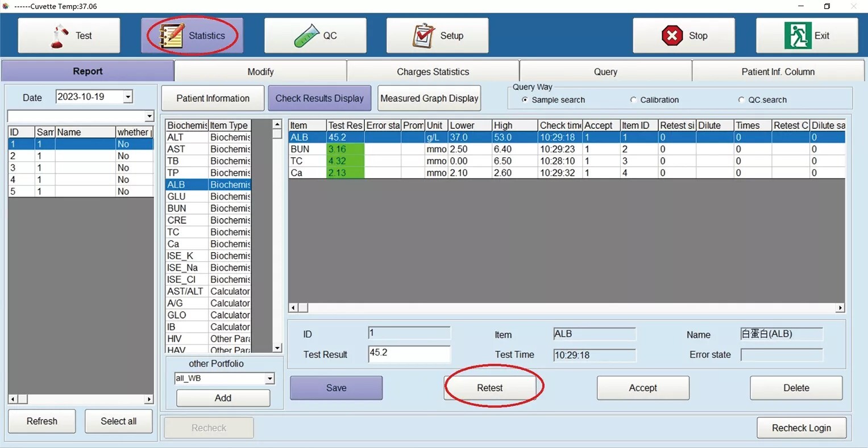
Task: Restore window using title bar restore icon
Action: [x=827, y=6]
